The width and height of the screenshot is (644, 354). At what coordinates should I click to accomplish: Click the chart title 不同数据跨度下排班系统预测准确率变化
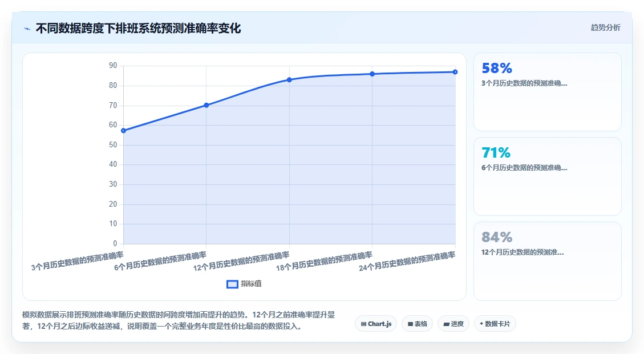138,29
